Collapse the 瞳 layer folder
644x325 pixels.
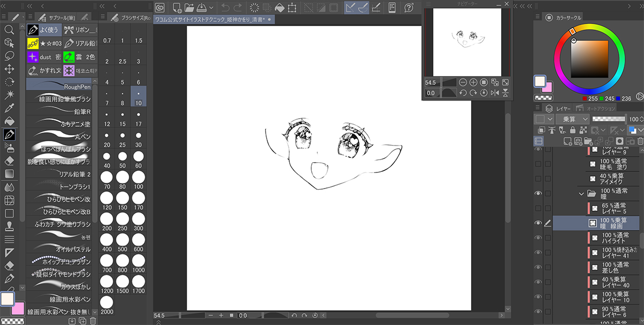pos(582,193)
